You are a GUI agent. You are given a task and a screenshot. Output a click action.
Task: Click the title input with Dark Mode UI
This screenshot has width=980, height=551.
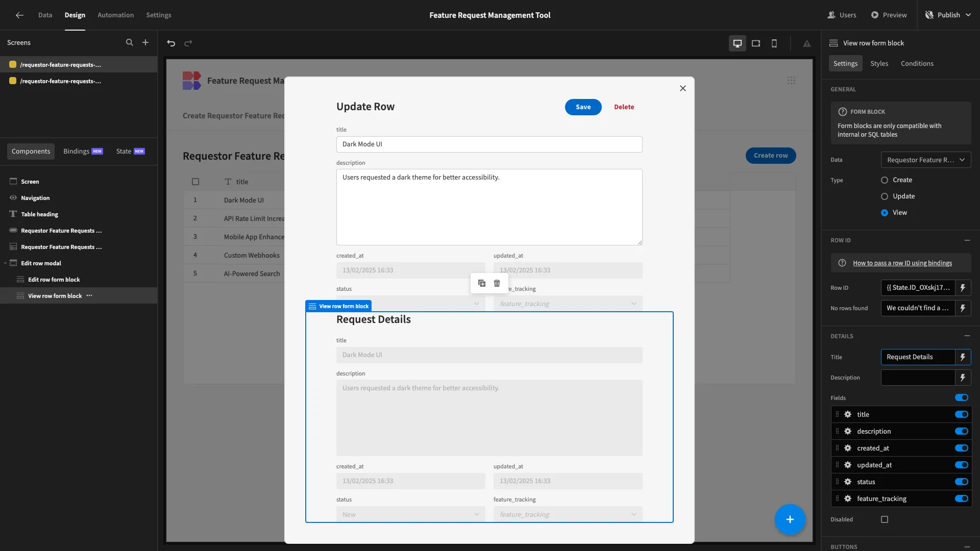(489, 144)
